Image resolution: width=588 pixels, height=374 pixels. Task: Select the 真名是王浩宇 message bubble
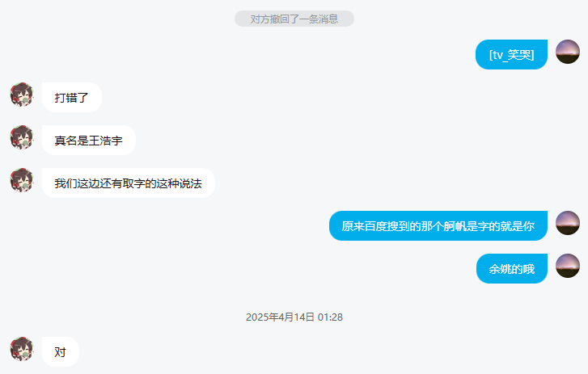pyautogui.click(x=89, y=140)
